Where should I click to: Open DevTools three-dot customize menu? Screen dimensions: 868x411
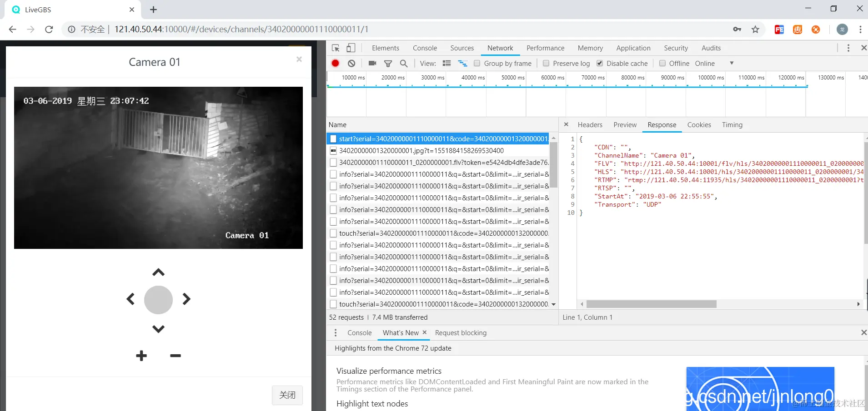tap(848, 48)
